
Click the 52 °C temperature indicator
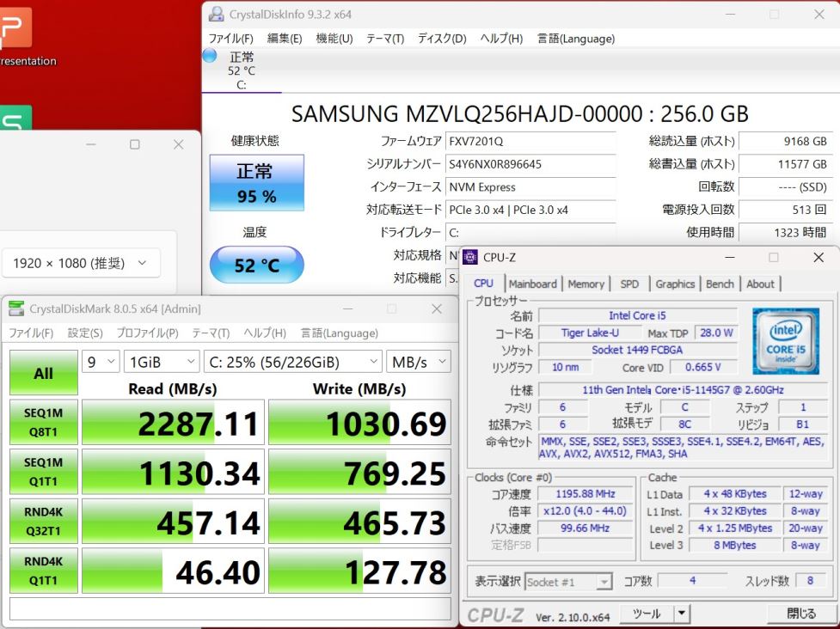pyautogui.click(x=256, y=266)
